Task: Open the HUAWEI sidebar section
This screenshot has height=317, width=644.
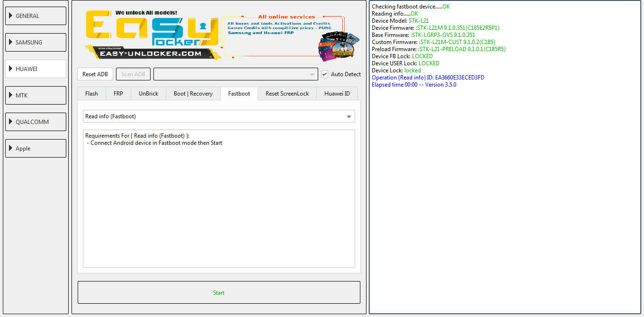Action: click(x=36, y=69)
